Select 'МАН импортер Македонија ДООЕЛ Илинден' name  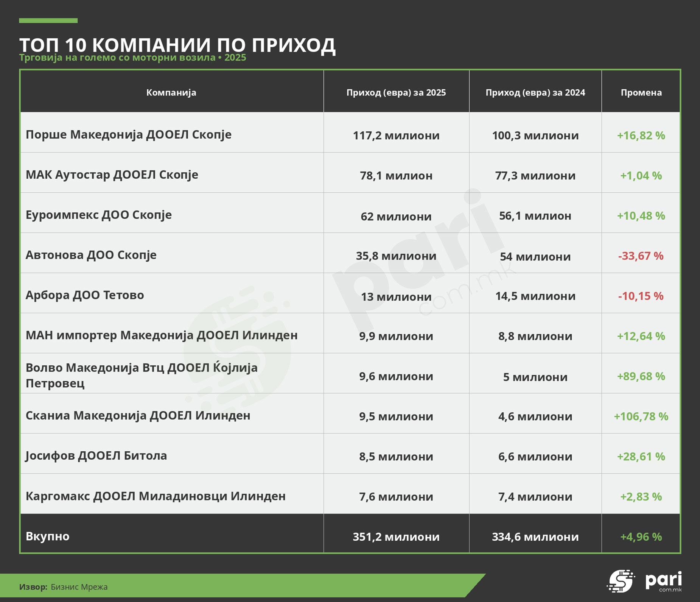162,335
